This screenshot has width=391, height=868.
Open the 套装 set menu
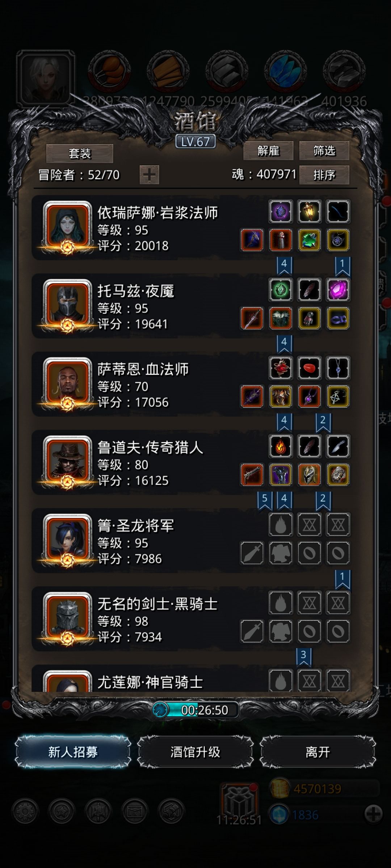tap(80, 154)
